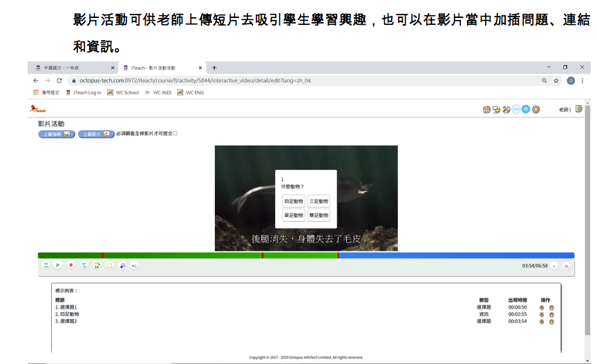597x364 pixels.
Task: Open the iTeach home house icon
Action: coord(486,110)
